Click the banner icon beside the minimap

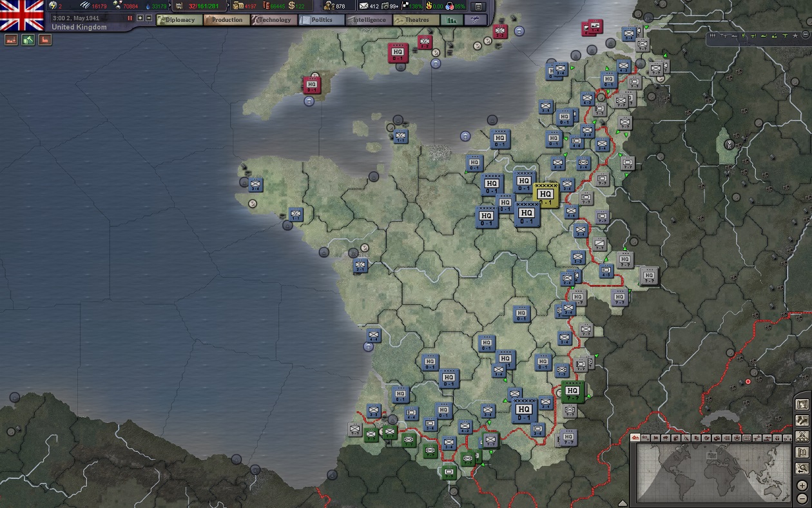point(802,452)
